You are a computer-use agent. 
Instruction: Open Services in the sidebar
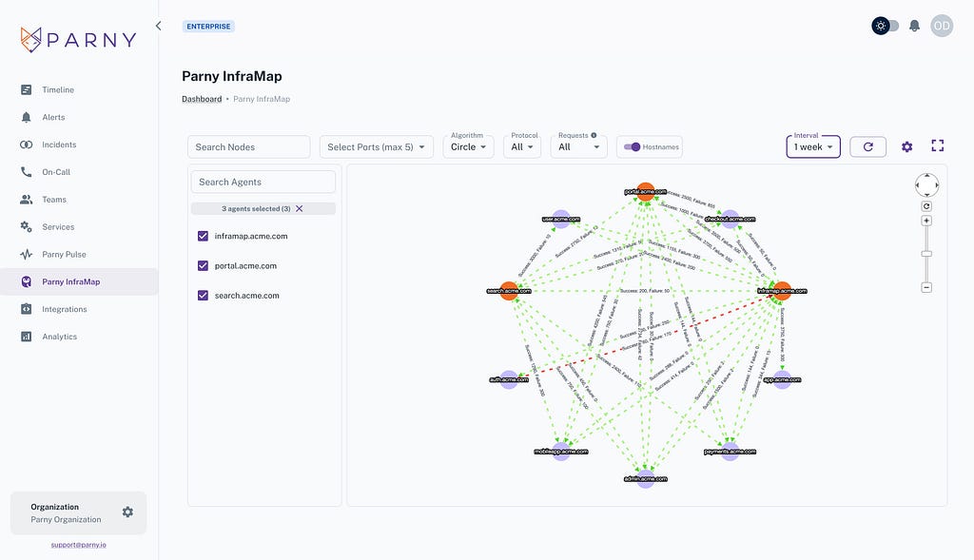[x=79, y=226]
